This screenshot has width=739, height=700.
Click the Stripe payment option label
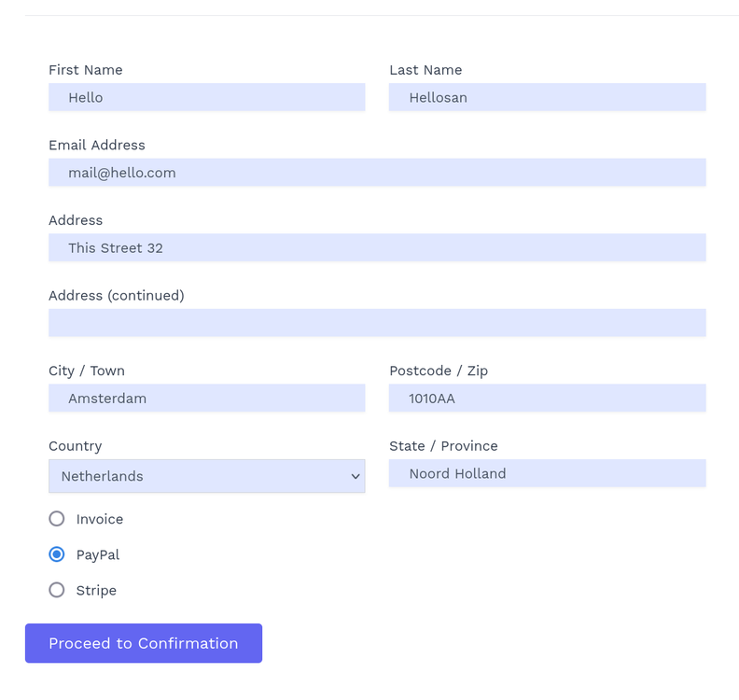point(96,590)
